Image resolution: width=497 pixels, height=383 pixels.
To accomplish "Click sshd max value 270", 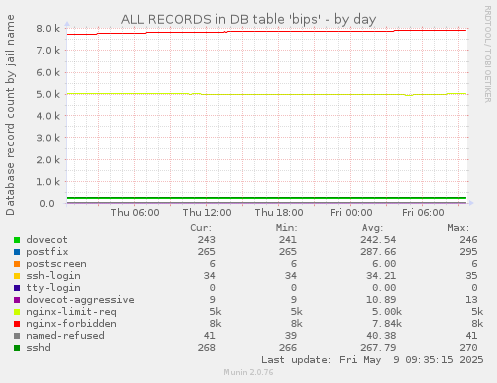I will [468, 348].
